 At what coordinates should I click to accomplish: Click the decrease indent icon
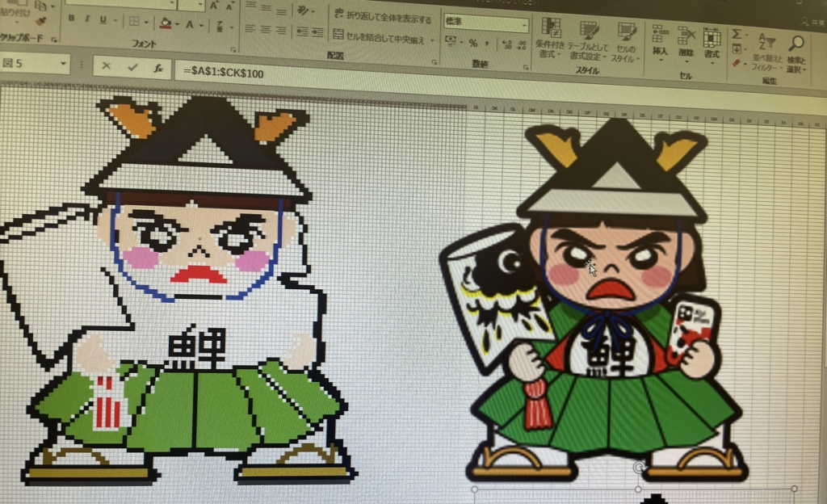302,31
